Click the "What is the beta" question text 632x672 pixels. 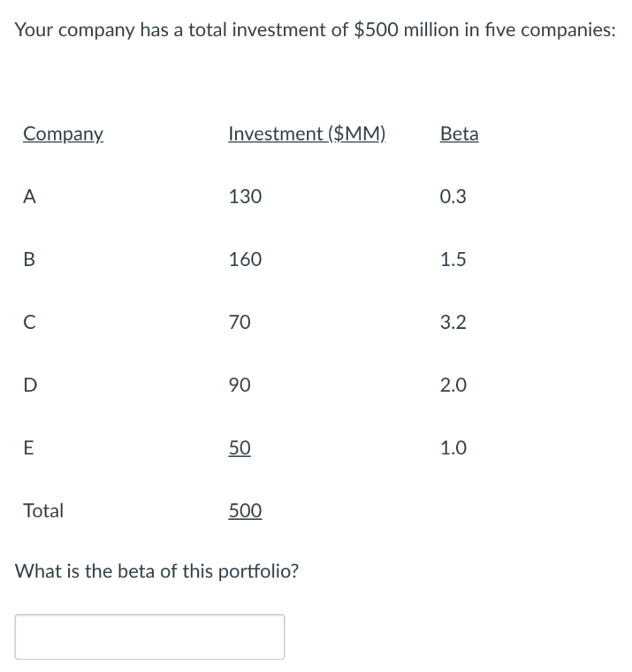[x=158, y=571]
